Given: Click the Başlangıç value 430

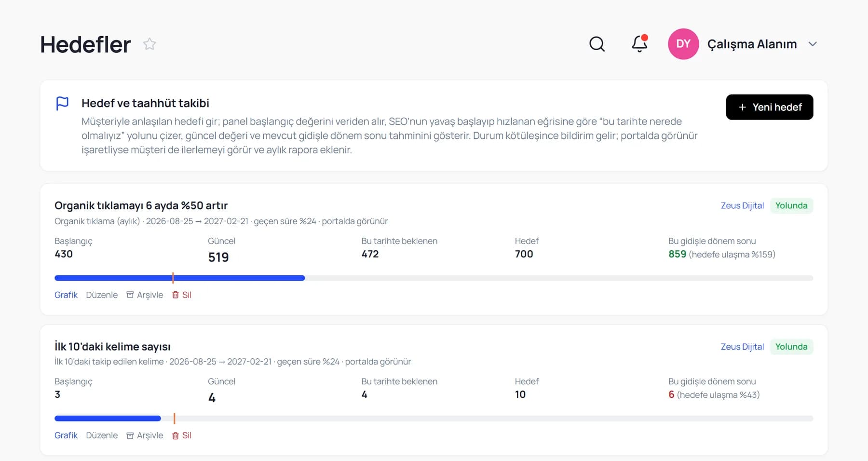Looking at the screenshot, I should pos(64,254).
